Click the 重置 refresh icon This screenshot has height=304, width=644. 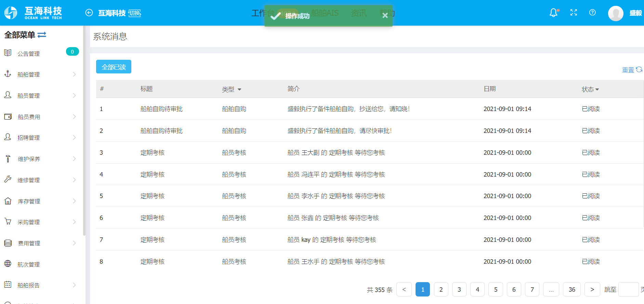pos(639,69)
